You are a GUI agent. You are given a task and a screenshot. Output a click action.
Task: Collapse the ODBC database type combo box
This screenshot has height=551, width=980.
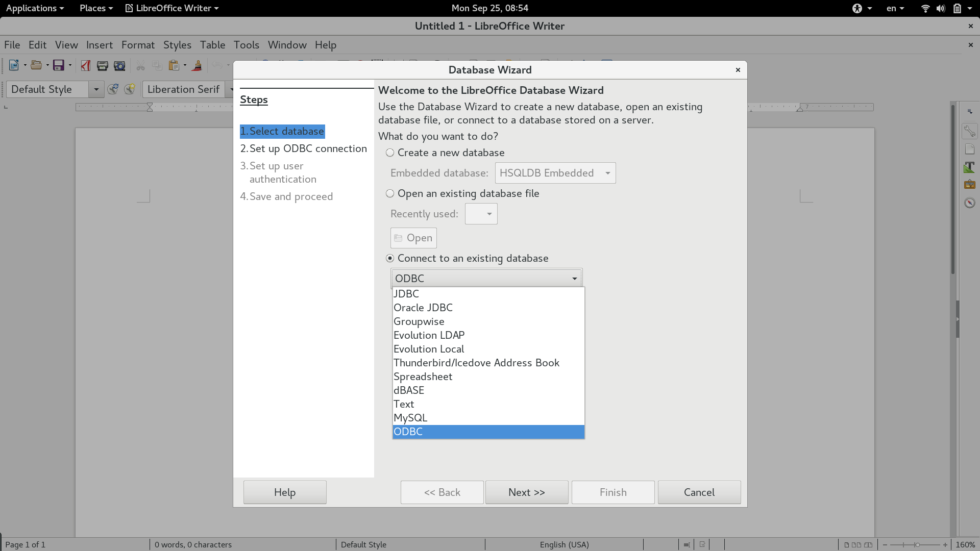(486, 278)
